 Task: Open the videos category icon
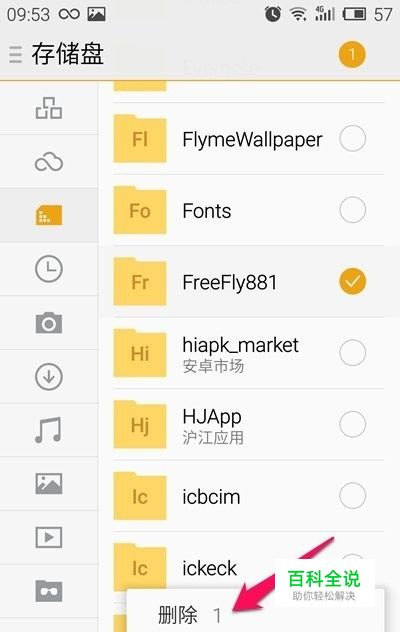point(49,537)
